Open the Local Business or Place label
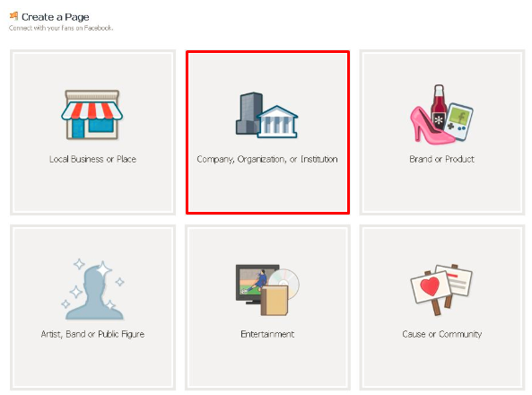532x395 pixels. [x=92, y=159]
